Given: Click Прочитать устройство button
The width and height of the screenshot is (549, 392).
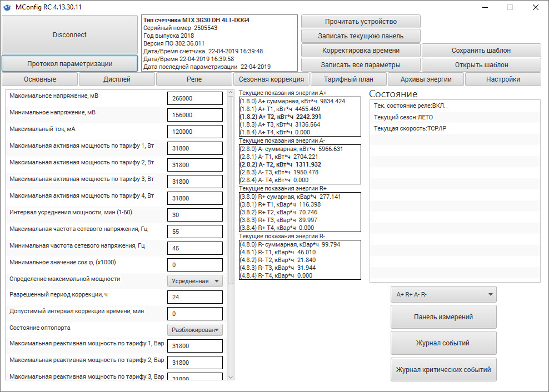Looking at the screenshot, I should [x=361, y=22].
